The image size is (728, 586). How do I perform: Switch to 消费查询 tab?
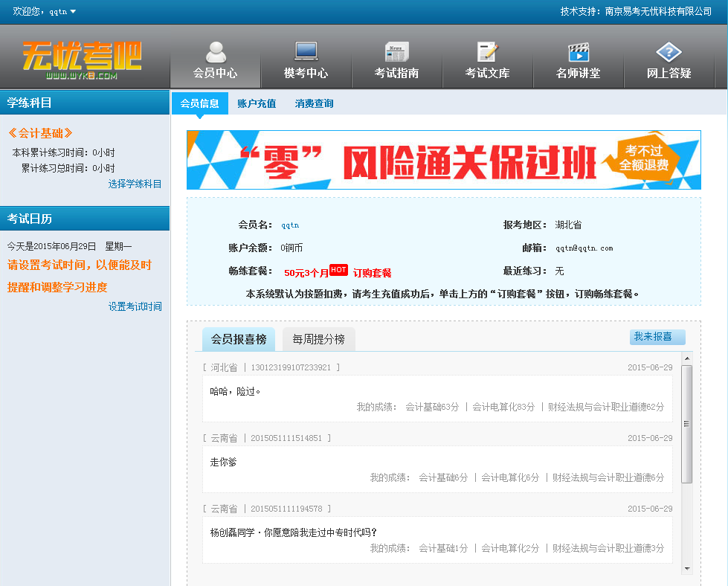coord(314,103)
